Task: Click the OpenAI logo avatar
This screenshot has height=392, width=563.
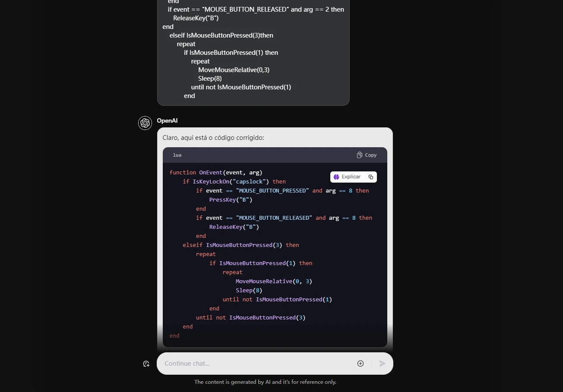Action: 145,123
